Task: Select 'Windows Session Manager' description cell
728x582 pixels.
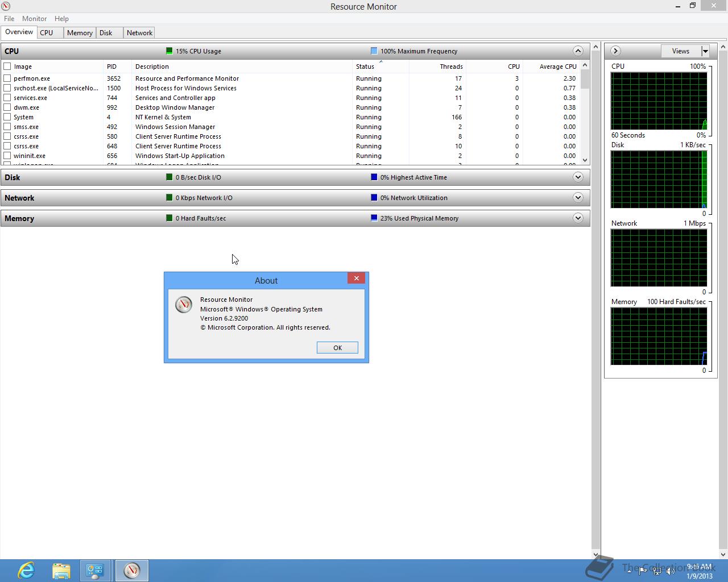Action: [x=175, y=127]
